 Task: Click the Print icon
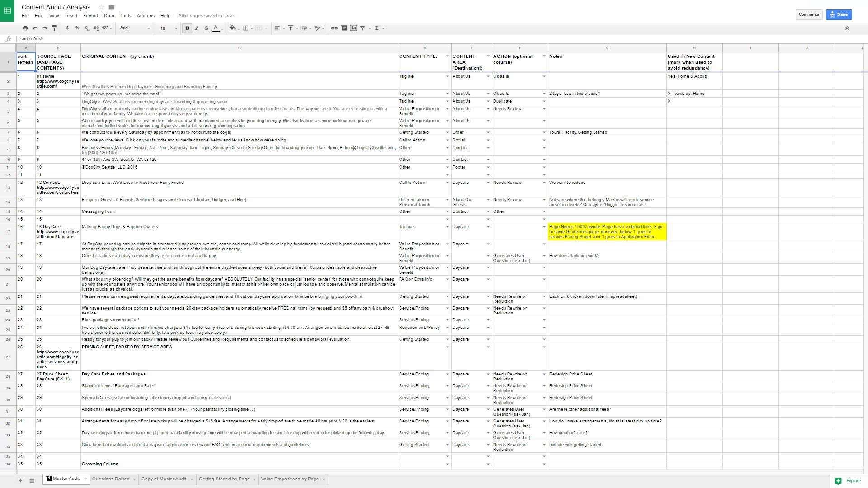point(25,28)
